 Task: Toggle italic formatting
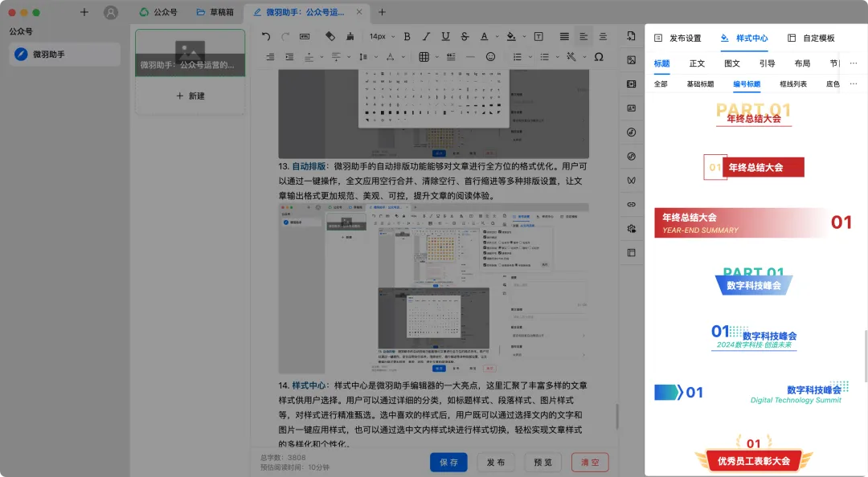point(426,36)
